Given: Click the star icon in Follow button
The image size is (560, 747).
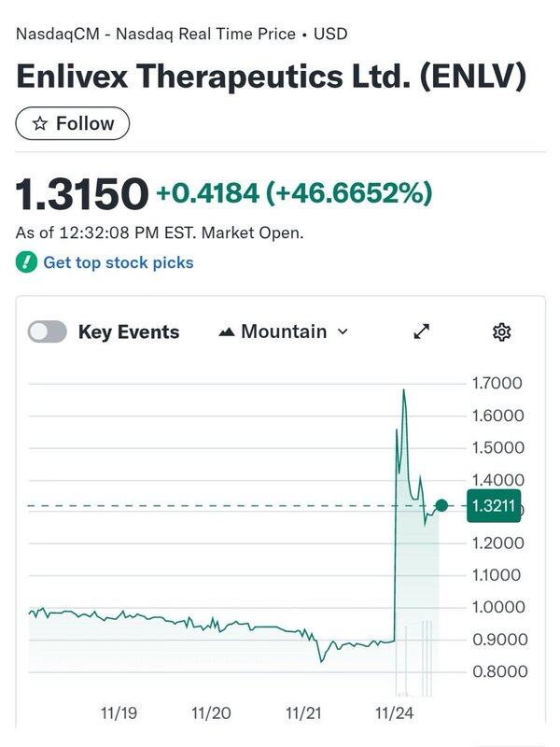Looking at the screenshot, I should 38,124.
